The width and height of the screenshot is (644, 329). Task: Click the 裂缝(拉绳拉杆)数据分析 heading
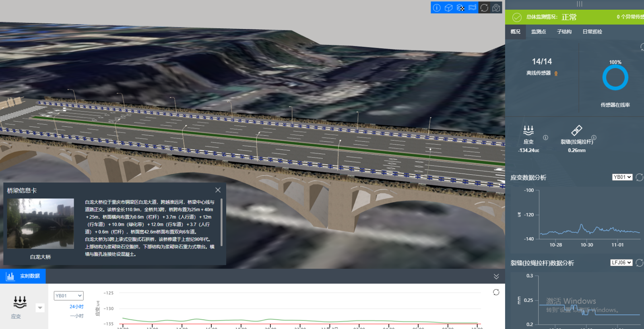pyautogui.click(x=542, y=263)
